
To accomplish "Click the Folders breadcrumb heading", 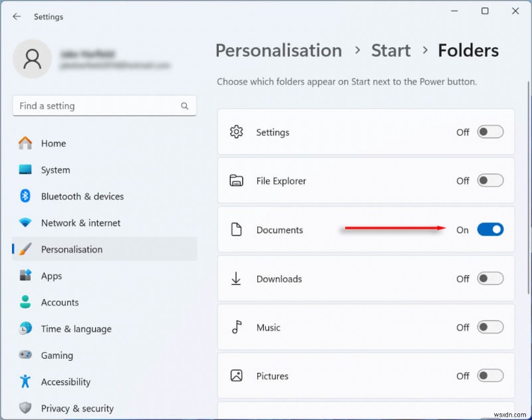I will [468, 51].
